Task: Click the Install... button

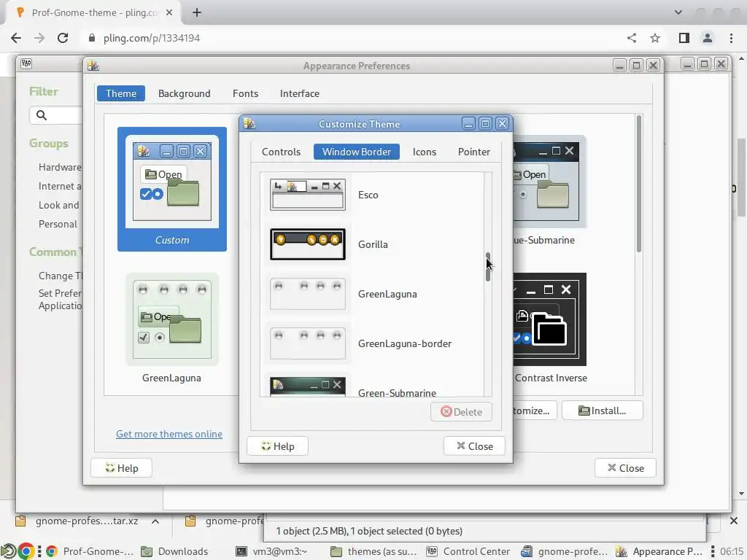Action: tap(602, 411)
